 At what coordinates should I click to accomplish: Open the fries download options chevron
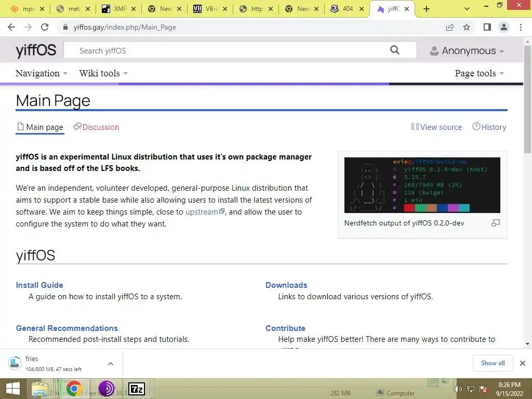111,364
